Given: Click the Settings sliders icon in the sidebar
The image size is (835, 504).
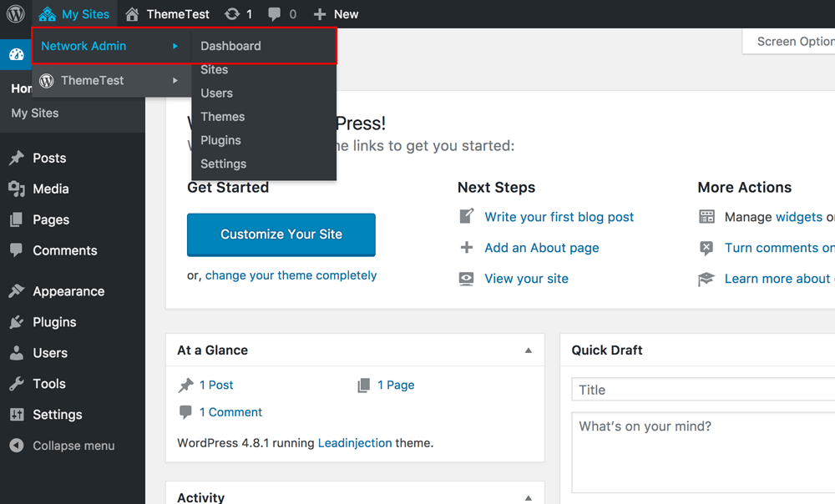Looking at the screenshot, I should (17, 414).
